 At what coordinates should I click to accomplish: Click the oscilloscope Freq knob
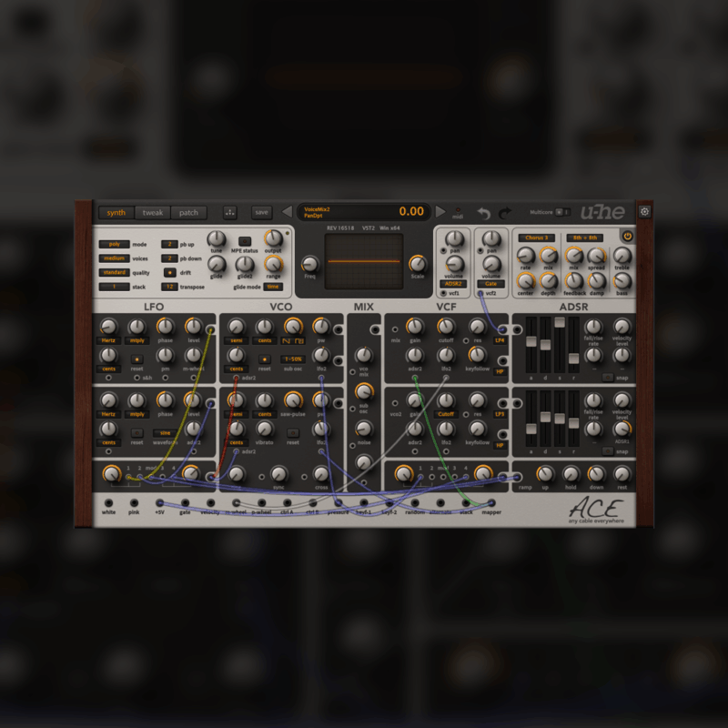309,264
